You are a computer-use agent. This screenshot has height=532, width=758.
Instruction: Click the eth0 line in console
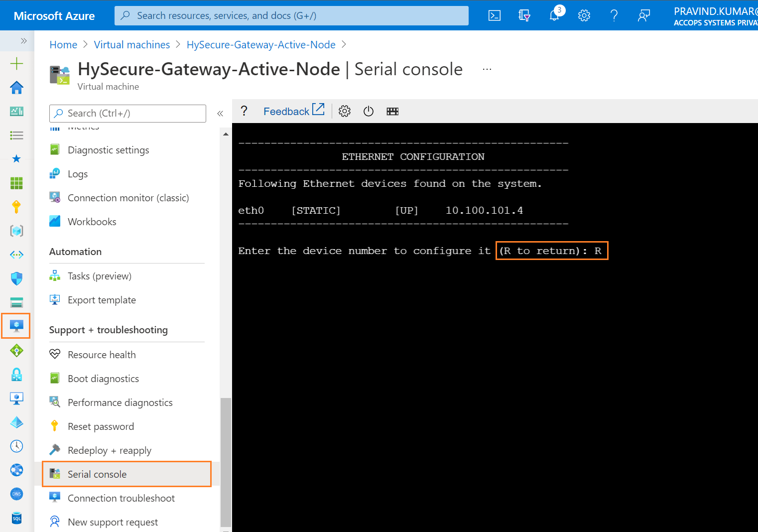(x=380, y=211)
